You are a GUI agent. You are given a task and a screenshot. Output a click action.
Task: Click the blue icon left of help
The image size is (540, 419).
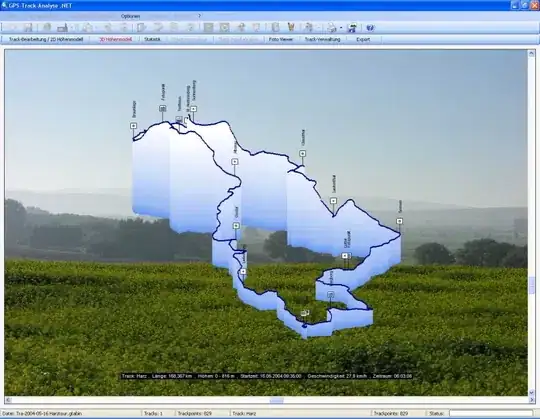point(352,28)
